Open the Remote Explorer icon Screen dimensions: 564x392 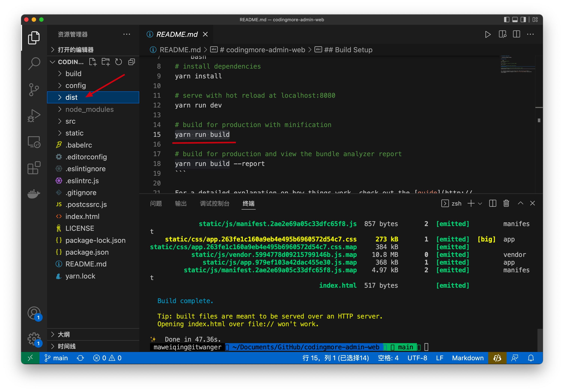click(x=34, y=142)
